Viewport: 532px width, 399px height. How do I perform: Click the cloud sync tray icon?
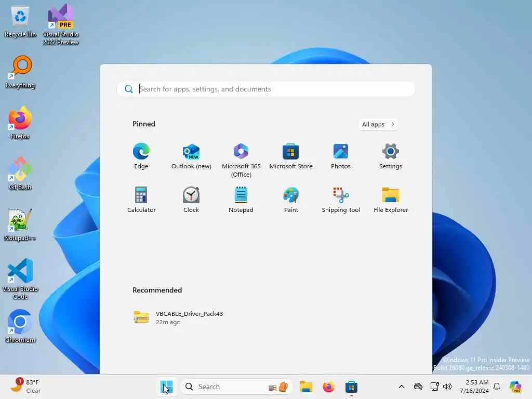418,387
